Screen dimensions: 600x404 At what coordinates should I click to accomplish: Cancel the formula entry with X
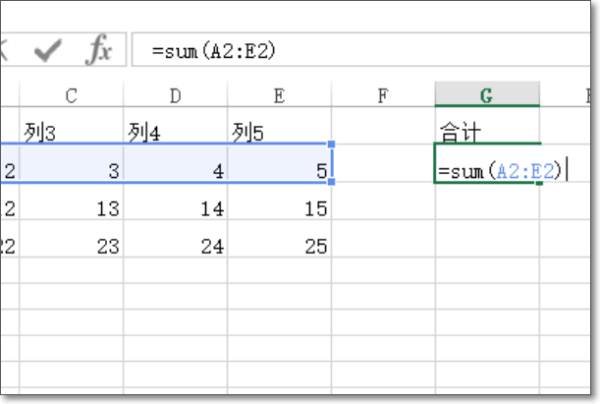click(5, 50)
